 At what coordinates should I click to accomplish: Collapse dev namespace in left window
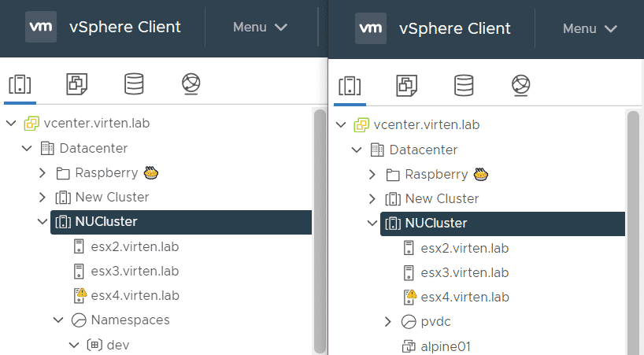74,345
